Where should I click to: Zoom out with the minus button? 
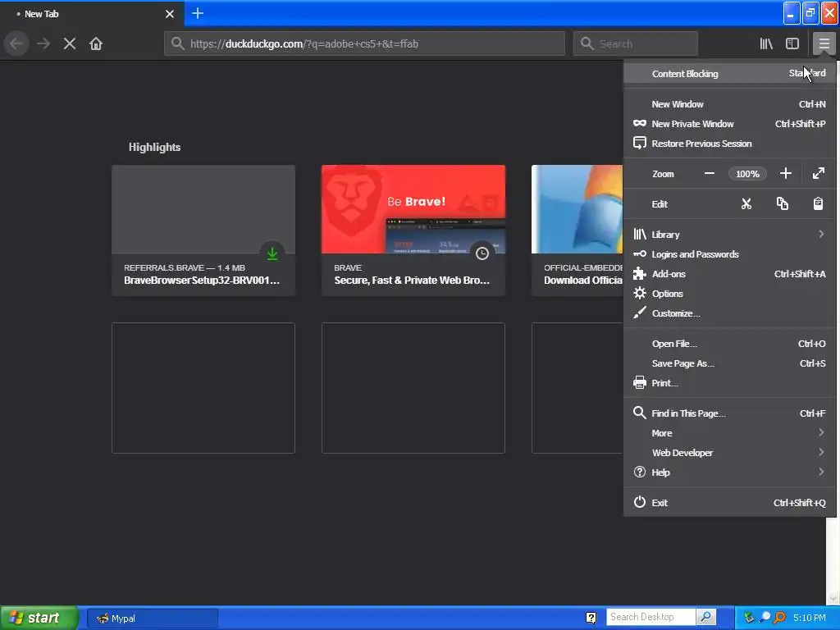pos(710,174)
